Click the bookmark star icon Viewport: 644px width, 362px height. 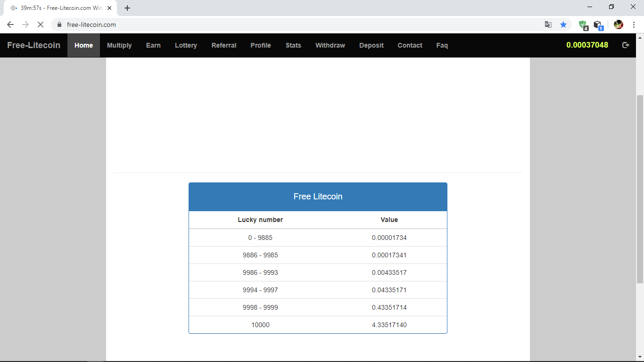coord(563,25)
